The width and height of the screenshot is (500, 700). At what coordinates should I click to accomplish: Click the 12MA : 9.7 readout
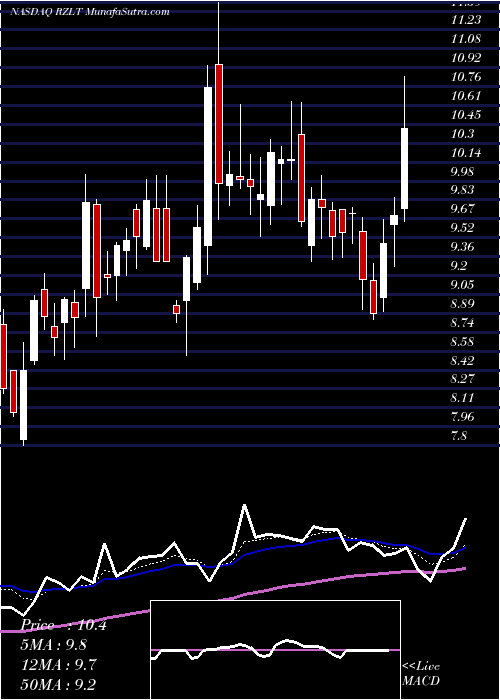57,665
